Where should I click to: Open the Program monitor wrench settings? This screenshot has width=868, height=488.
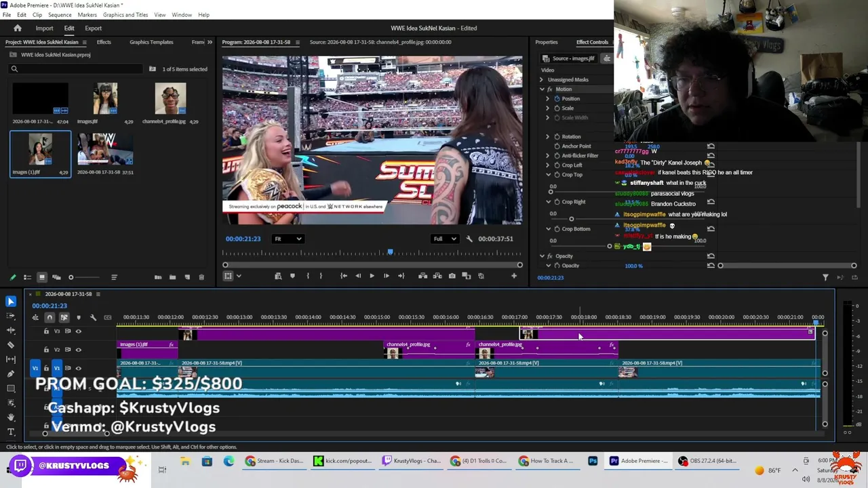click(x=469, y=239)
